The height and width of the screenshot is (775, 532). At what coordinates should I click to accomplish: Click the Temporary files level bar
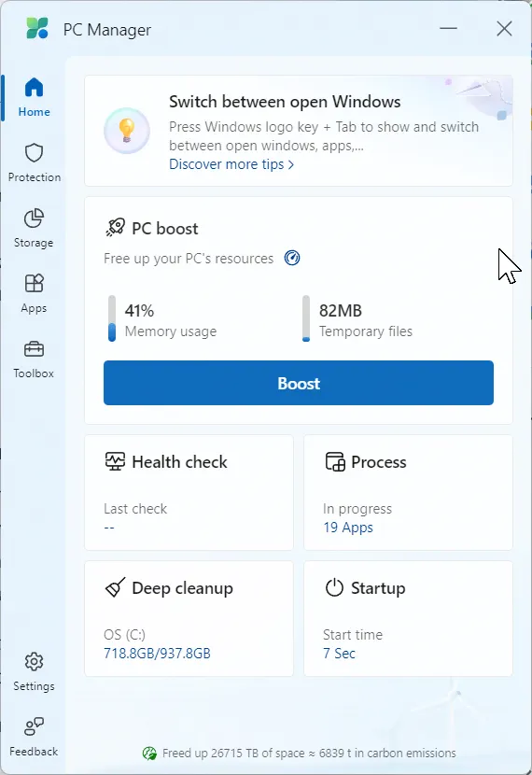click(306, 318)
